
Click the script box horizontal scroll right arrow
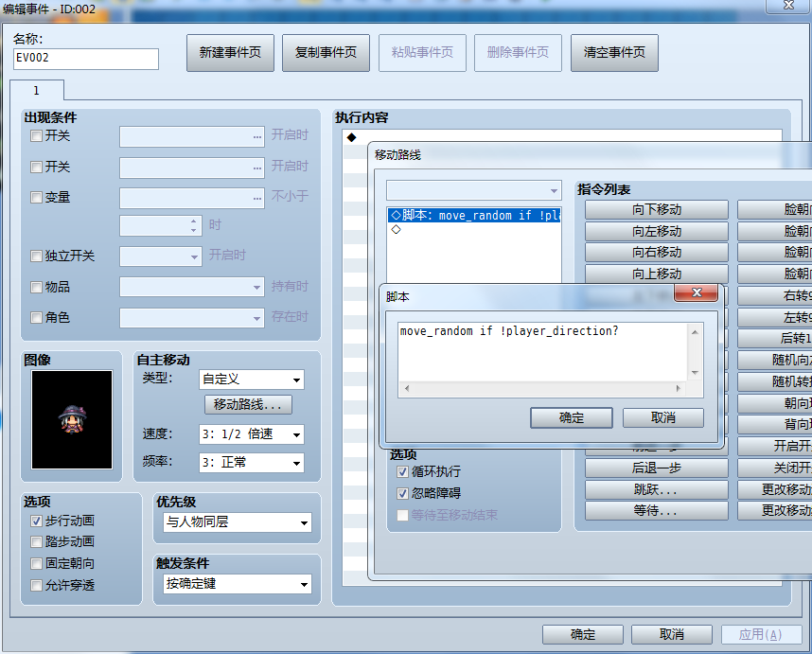[x=678, y=388]
